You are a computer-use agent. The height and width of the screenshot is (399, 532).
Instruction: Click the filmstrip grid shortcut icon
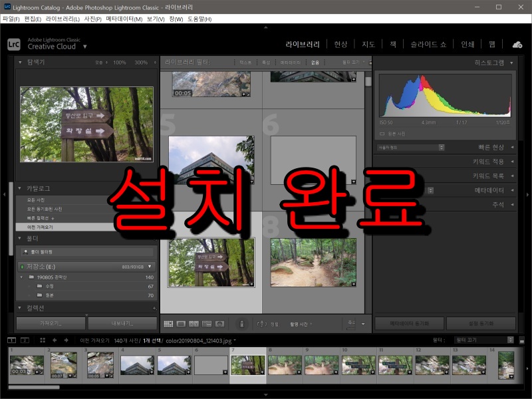[43, 340]
